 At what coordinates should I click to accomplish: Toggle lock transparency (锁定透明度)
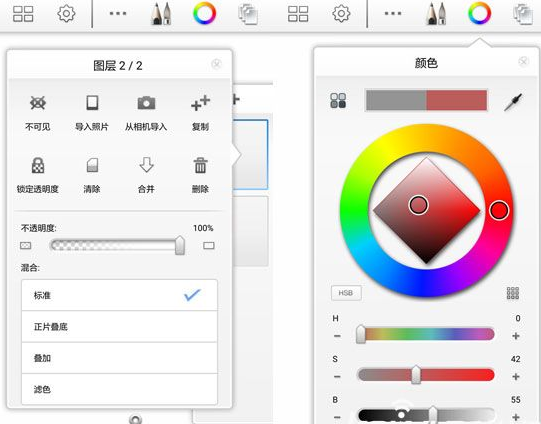tap(38, 166)
